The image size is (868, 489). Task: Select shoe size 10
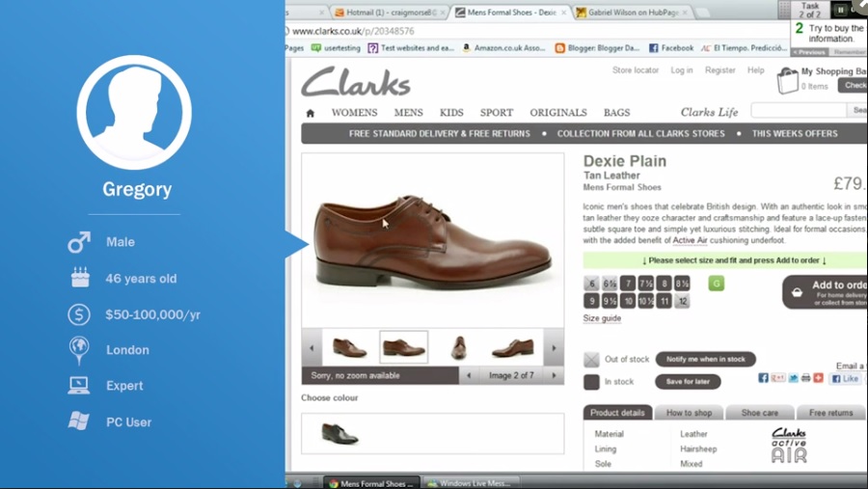[x=628, y=301]
